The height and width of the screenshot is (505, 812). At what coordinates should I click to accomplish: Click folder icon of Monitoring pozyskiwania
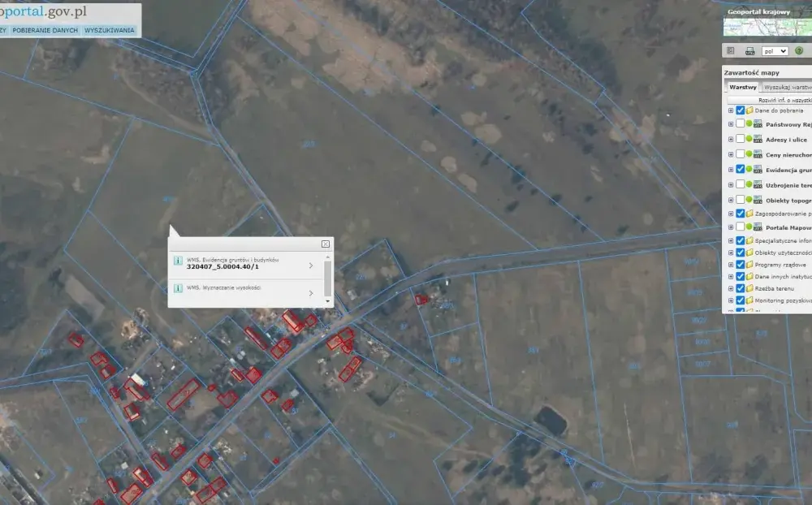[749, 300]
